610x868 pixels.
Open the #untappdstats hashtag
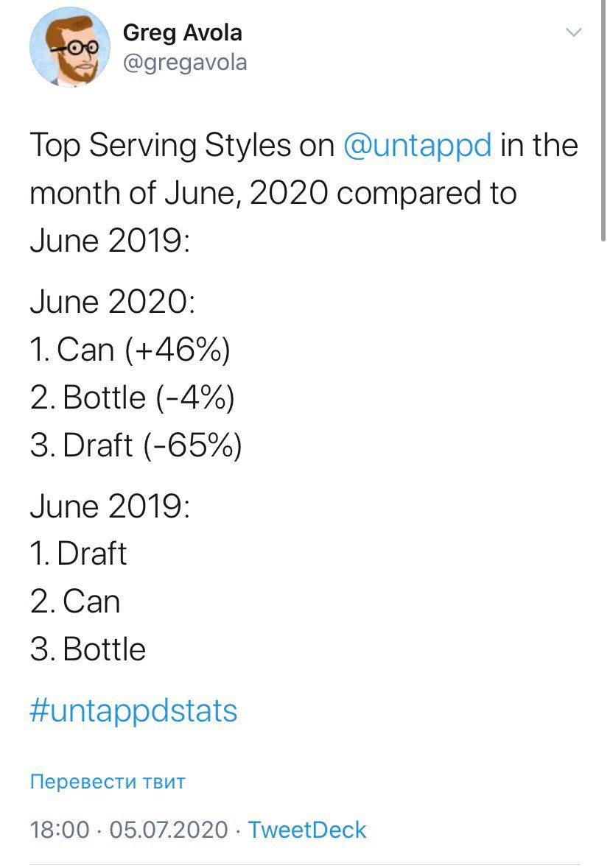pos(133,711)
